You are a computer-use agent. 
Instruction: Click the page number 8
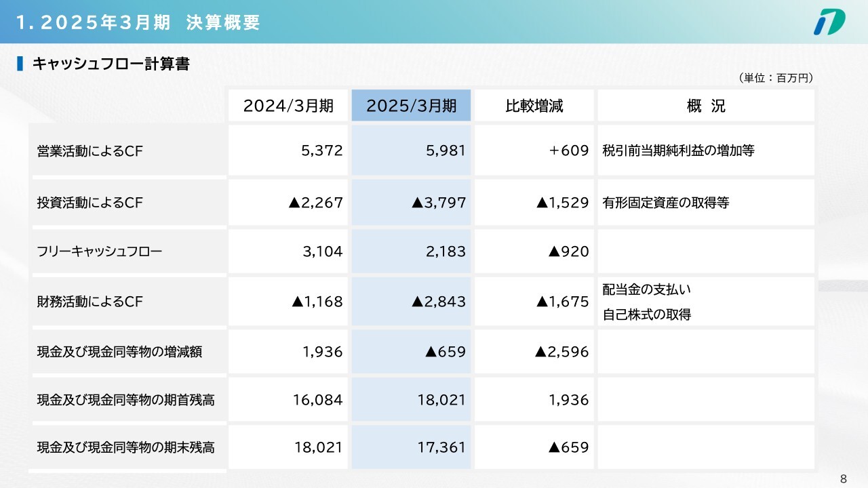pos(844,479)
